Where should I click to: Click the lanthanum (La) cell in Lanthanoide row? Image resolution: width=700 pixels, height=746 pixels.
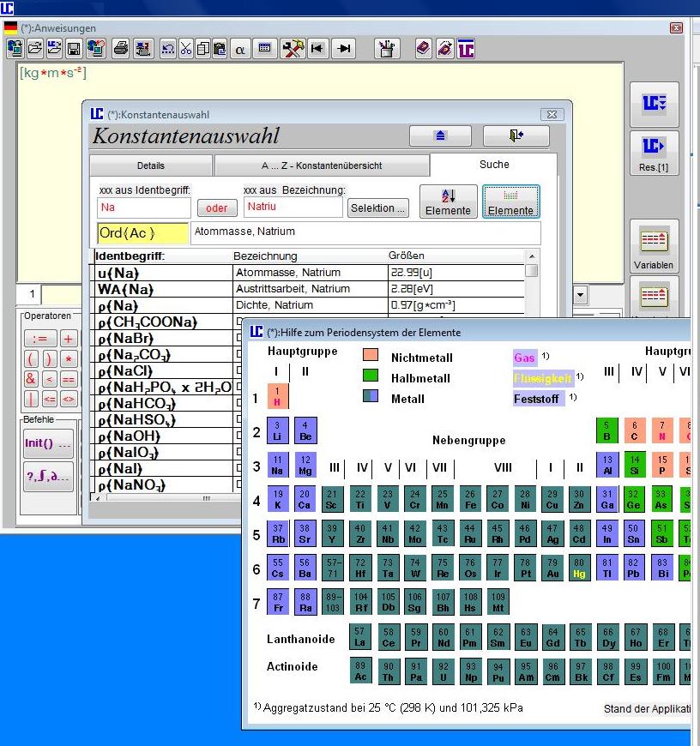[360, 636]
